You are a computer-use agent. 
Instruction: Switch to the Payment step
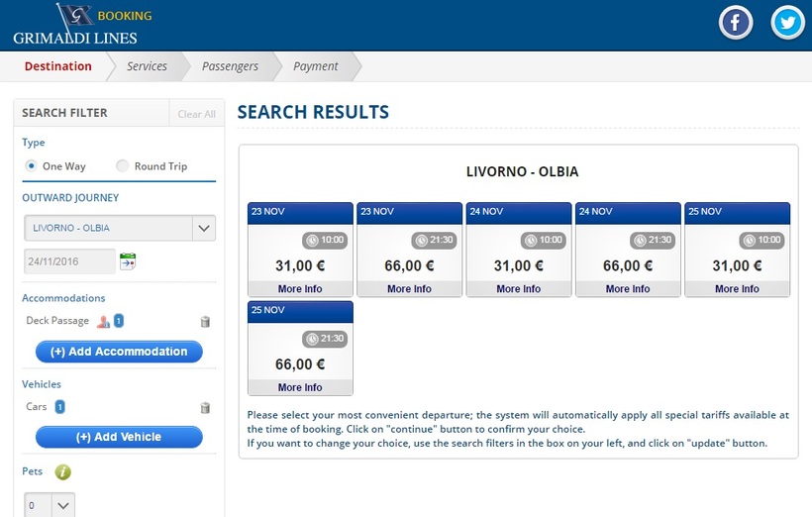(x=315, y=66)
